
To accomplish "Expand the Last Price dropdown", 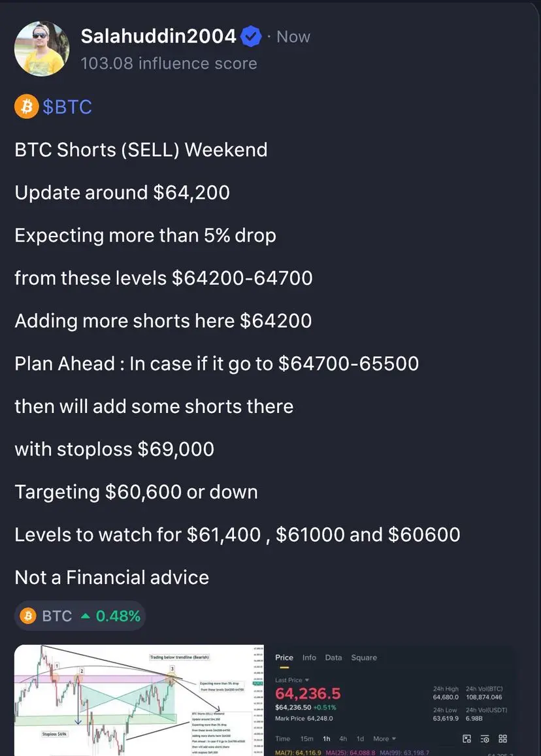I will [292, 680].
